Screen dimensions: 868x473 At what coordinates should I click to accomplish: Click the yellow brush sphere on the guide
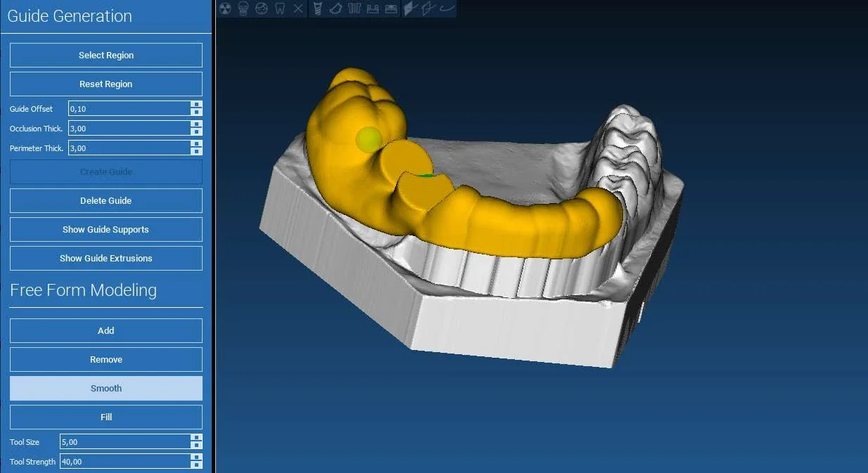click(369, 140)
